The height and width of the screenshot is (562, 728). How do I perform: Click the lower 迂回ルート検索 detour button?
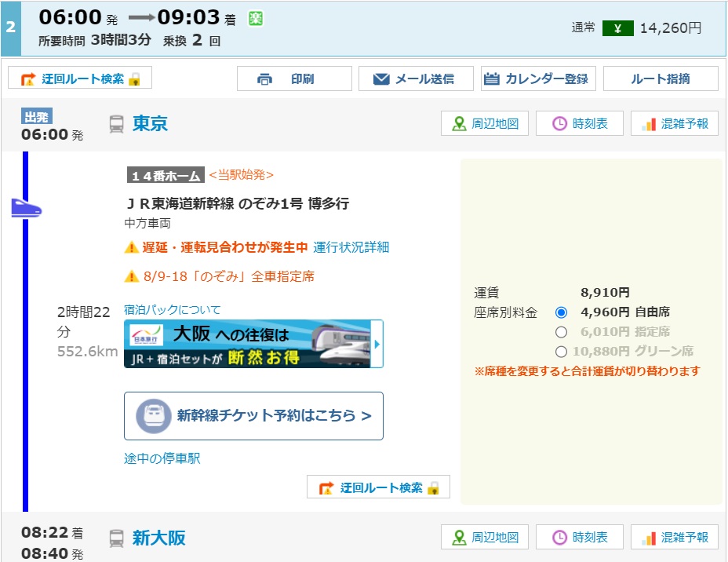pyautogui.click(x=378, y=487)
